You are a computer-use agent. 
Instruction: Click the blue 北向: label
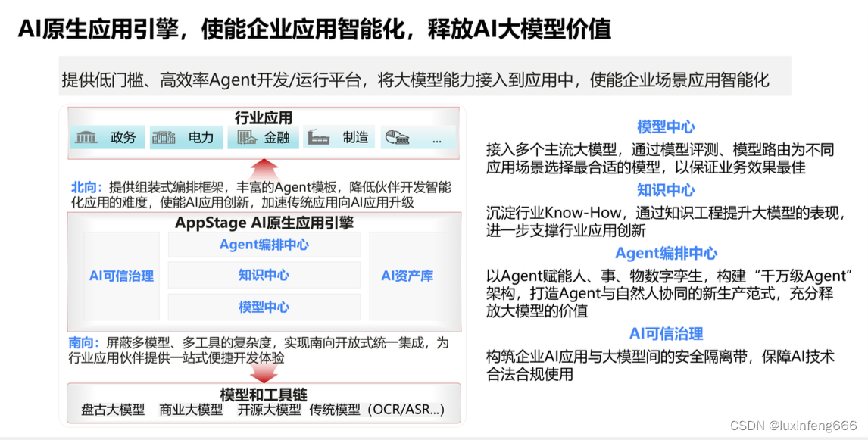87,188
